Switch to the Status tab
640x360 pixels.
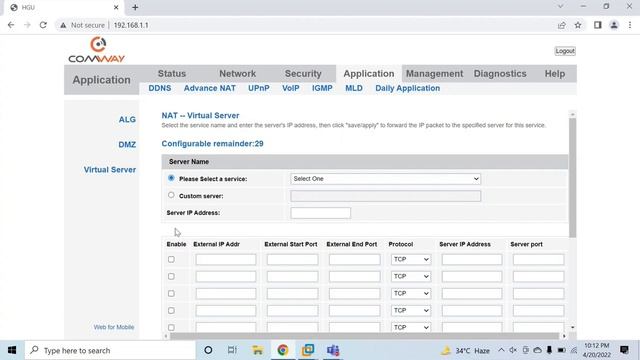(172, 74)
